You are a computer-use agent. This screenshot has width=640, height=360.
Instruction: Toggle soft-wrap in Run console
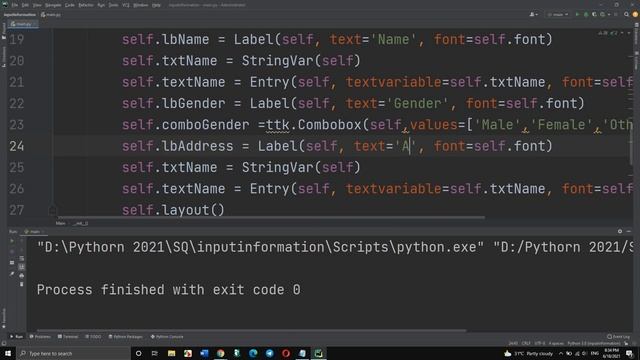pos(22,258)
